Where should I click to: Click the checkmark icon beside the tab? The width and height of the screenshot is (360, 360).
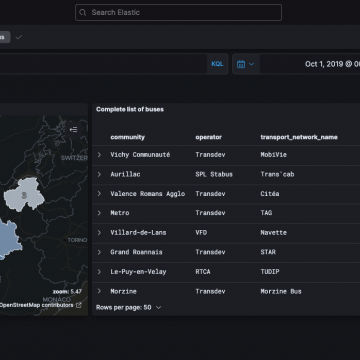(x=19, y=37)
